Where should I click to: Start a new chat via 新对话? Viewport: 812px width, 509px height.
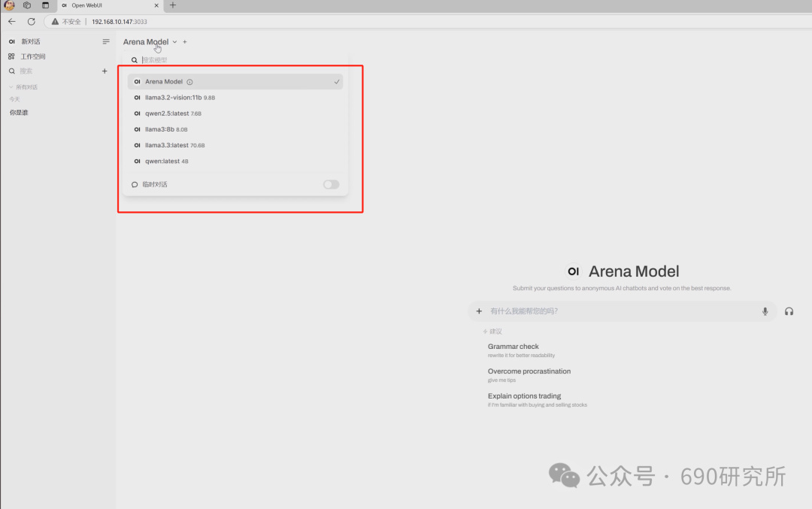(x=30, y=41)
